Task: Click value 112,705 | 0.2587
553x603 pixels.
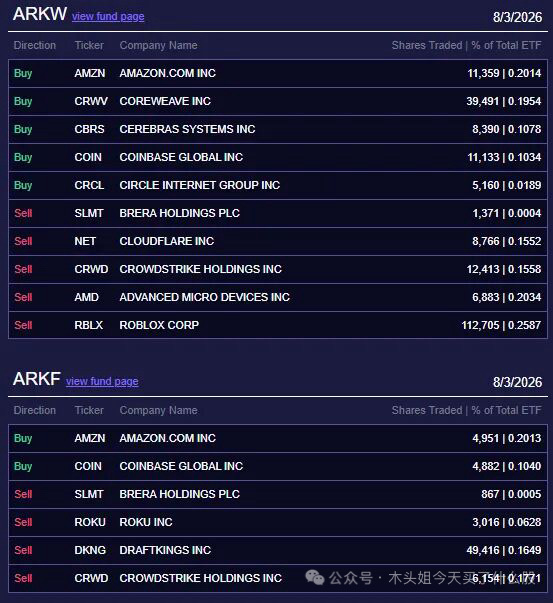Action: 501,325
